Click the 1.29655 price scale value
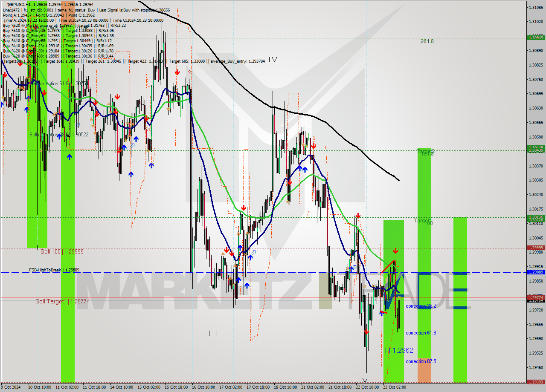The height and width of the screenshot is (392, 546). (x=536, y=324)
